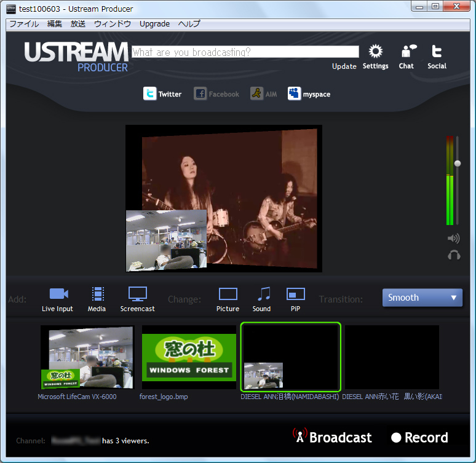Image resolution: width=476 pixels, height=463 pixels.
Task: Click the main video preview area
Action: pos(224,198)
